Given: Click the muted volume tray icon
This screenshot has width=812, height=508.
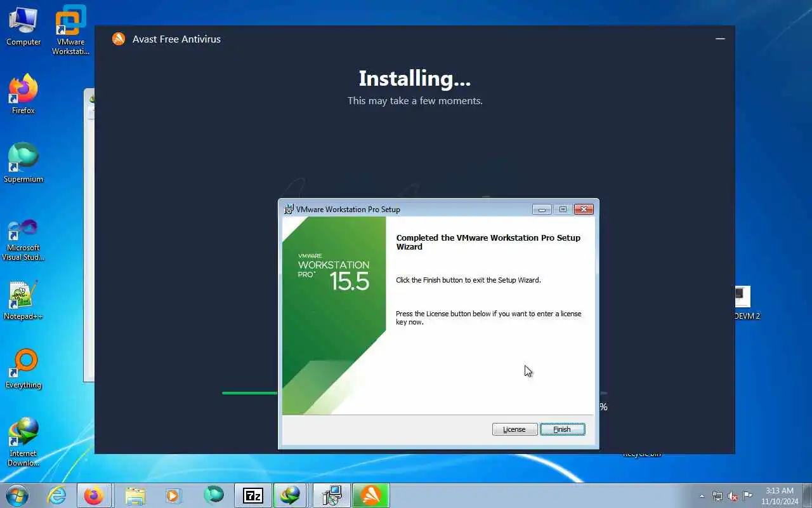Looking at the screenshot, I should coord(733,496).
